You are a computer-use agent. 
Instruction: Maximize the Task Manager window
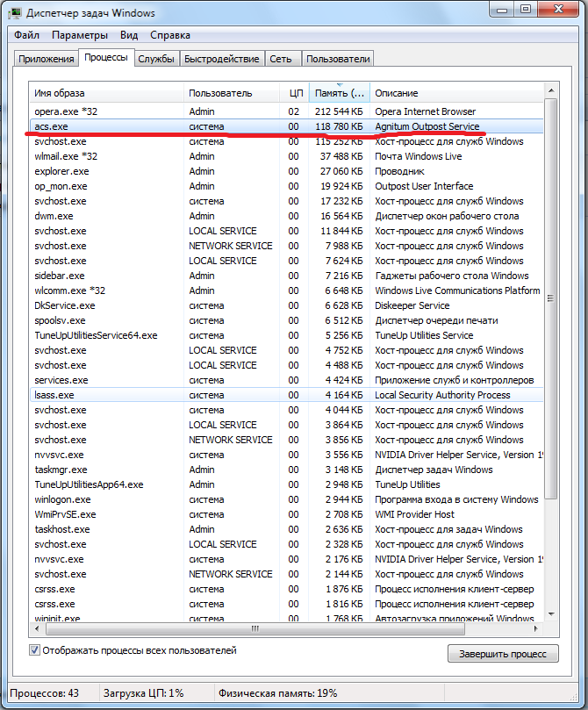[526, 10]
